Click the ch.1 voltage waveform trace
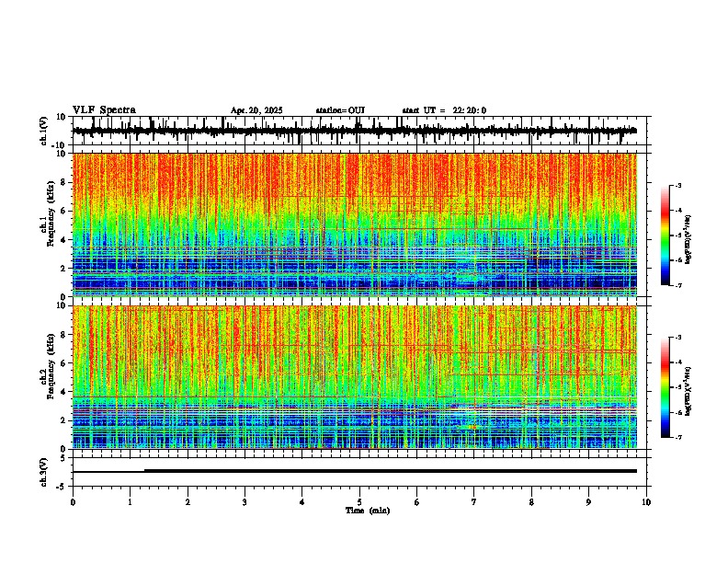 pyautogui.click(x=354, y=131)
